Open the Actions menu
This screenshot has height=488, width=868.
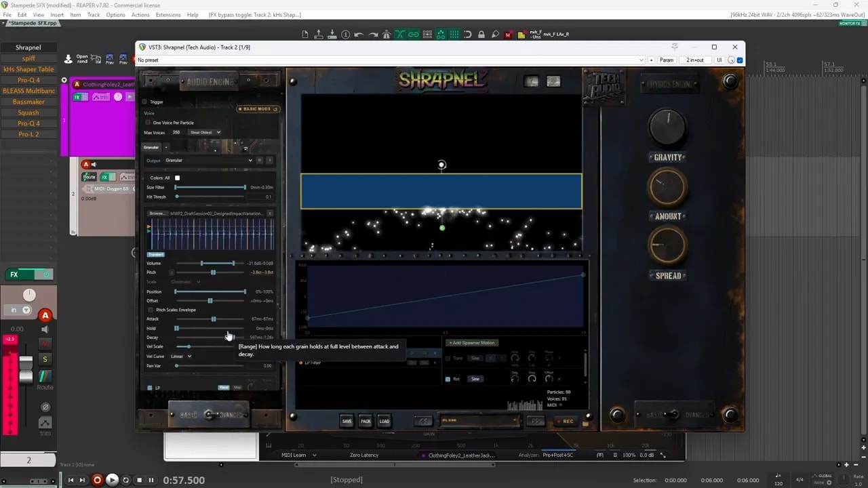click(140, 15)
